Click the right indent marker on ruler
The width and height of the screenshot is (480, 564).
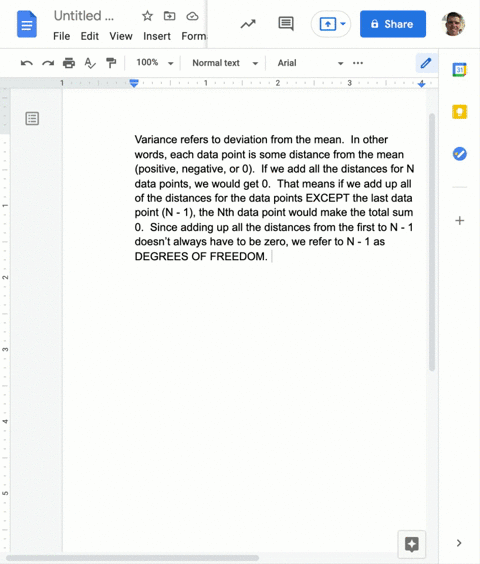(x=421, y=84)
